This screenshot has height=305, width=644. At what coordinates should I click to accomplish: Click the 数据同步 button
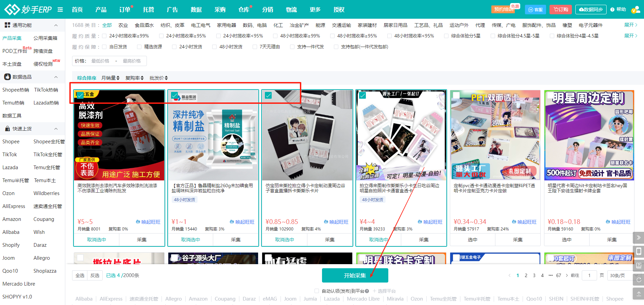coord(591,10)
